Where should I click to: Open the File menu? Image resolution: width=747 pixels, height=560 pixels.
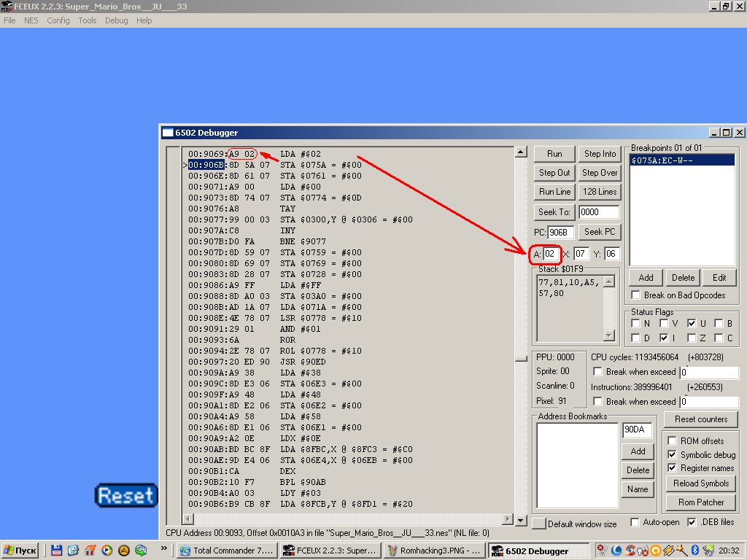tap(9, 20)
